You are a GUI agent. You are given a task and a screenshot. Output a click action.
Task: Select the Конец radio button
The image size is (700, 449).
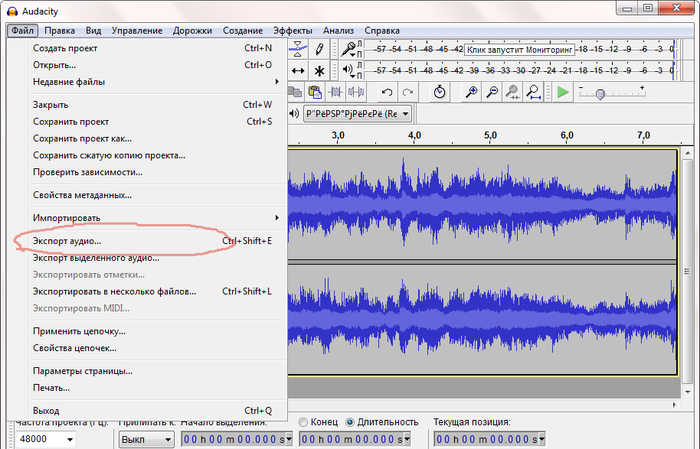pos(305,421)
